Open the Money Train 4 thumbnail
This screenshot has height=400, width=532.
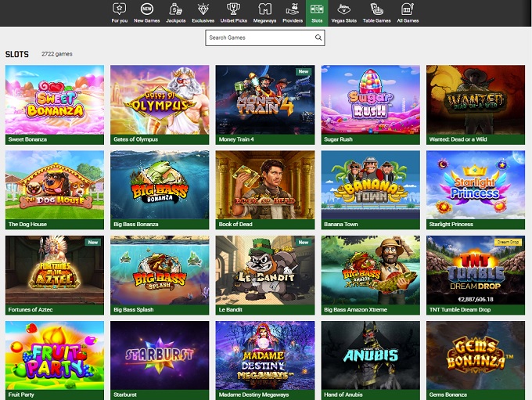(x=265, y=99)
